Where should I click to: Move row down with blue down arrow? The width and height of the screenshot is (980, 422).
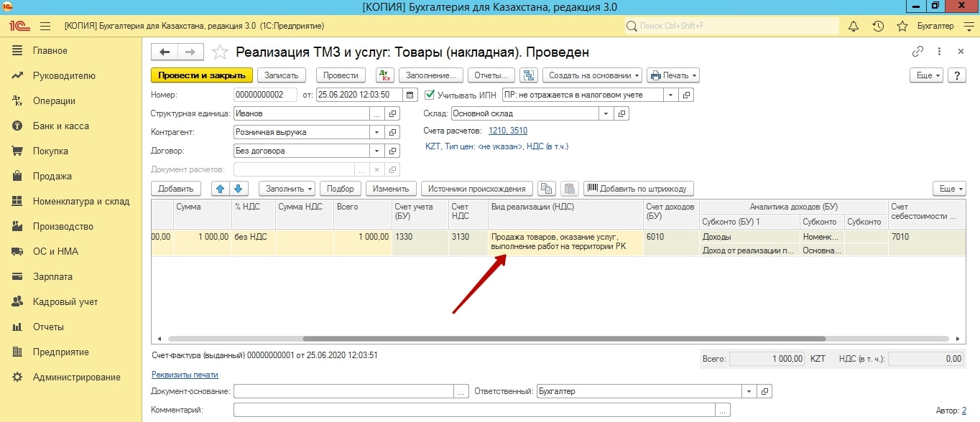238,189
